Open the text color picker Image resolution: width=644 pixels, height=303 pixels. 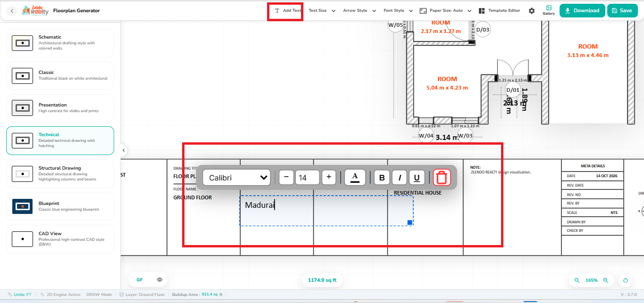(355, 178)
